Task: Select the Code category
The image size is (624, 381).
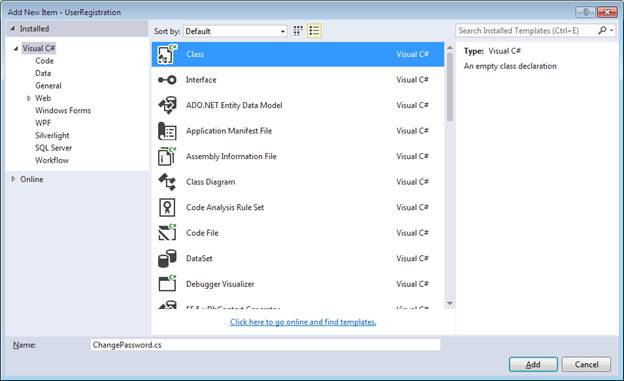Action: (44, 61)
